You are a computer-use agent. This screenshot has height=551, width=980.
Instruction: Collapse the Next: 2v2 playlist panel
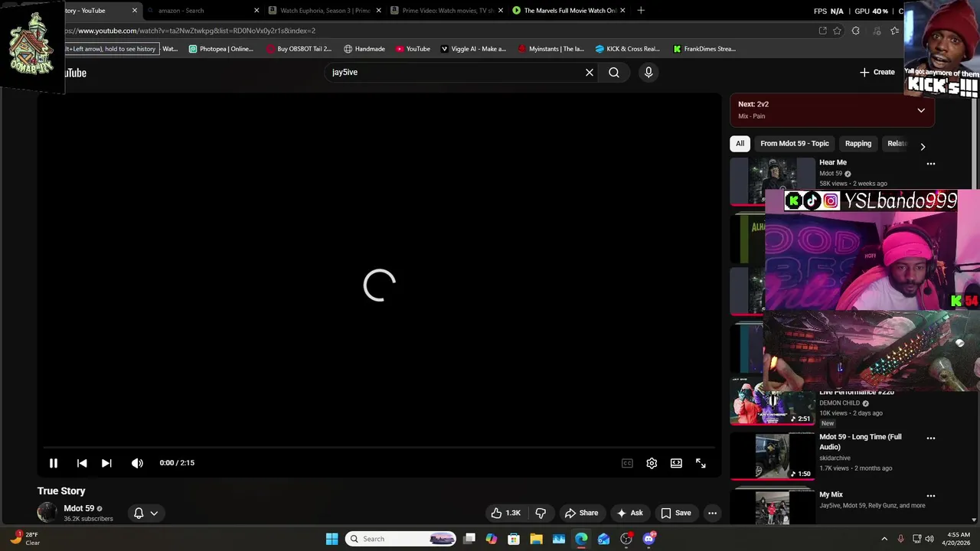(921, 110)
